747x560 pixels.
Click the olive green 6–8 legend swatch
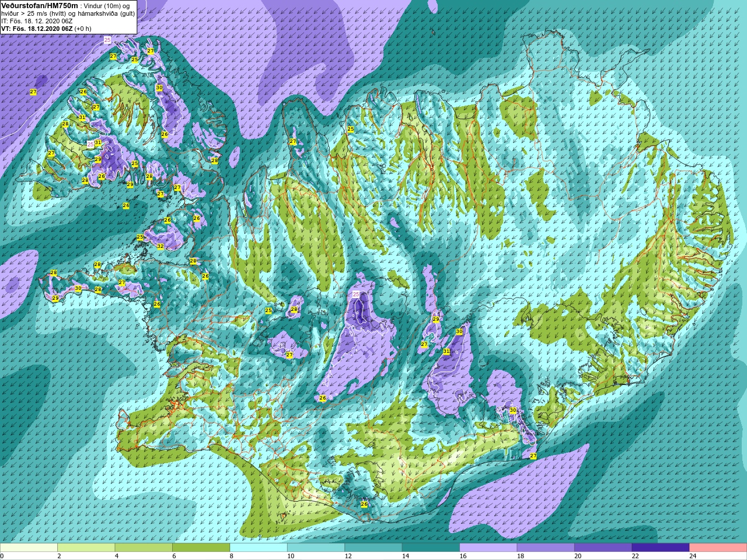tap(201, 548)
